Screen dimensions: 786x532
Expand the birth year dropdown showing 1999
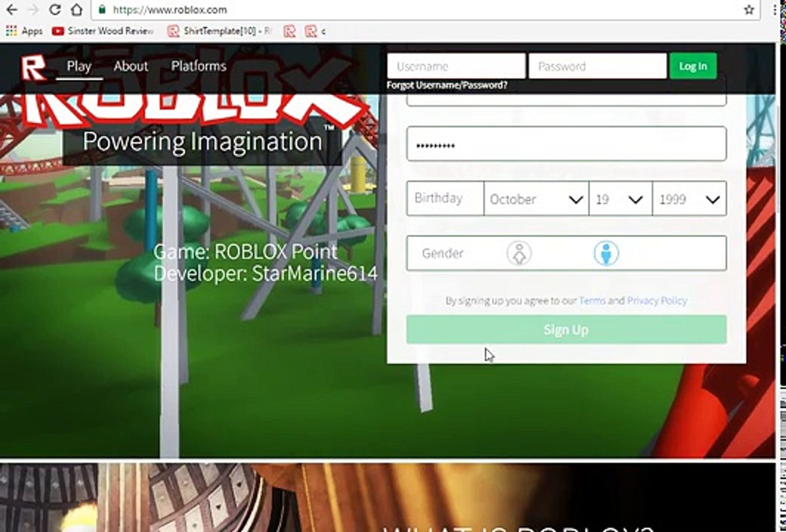[x=689, y=199]
